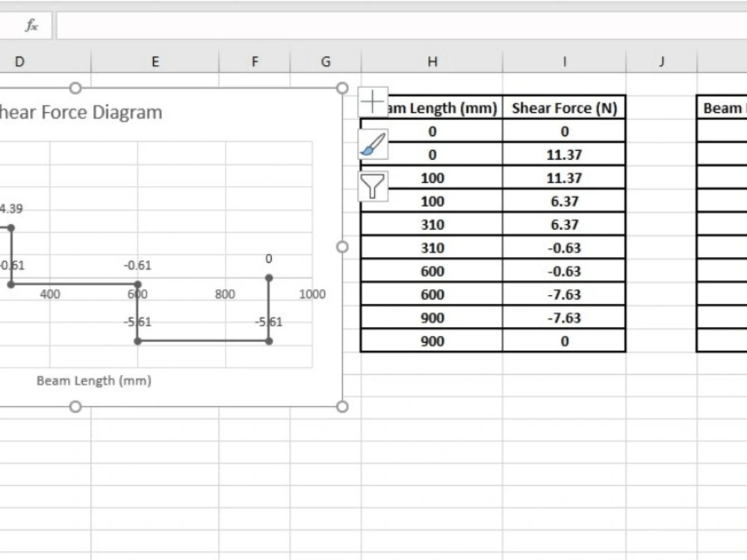Select column G header
The width and height of the screenshot is (747, 560).
coord(326,61)
